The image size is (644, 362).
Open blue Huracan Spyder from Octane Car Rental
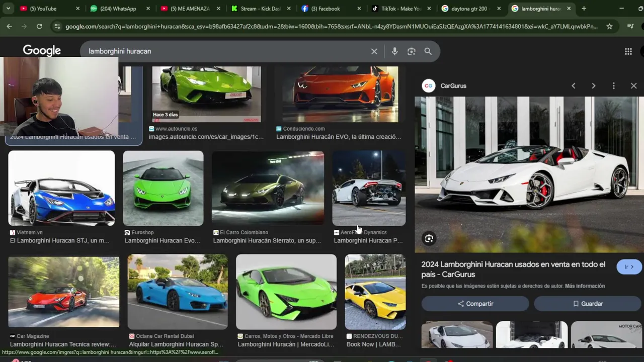[178, 292]
